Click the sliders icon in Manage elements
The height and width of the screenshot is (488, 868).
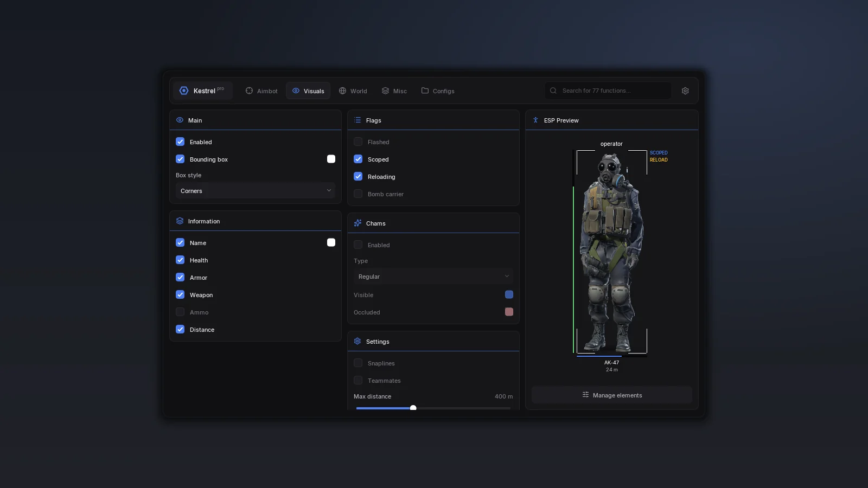pyautogui.click(x=585, y=395)
